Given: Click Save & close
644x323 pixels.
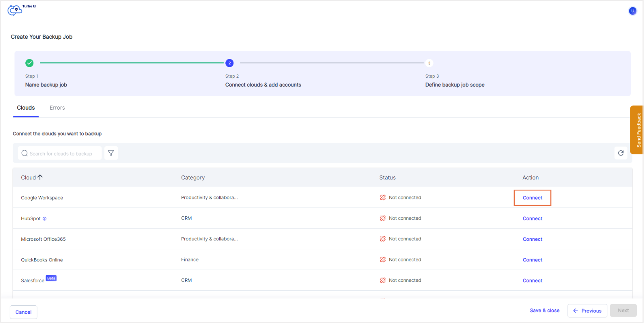Looking at the screenshot, I should 545,311.
